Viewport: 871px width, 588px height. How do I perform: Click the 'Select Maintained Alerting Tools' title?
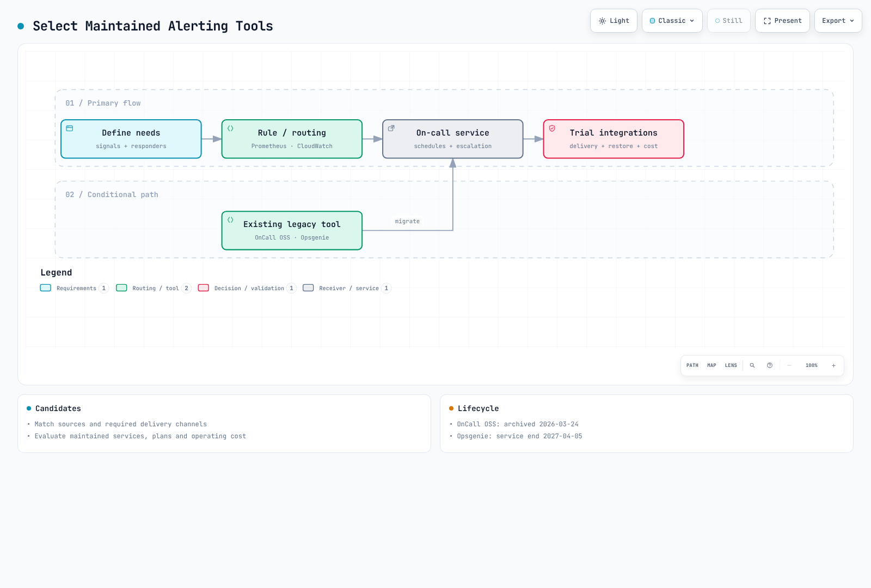tap(153, 26)
